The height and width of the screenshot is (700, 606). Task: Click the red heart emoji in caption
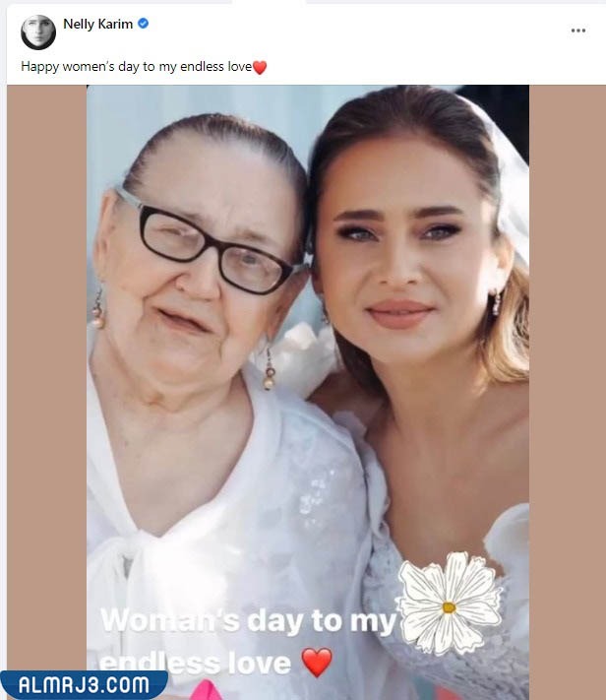pyautogui.click(x=260, y=68)
